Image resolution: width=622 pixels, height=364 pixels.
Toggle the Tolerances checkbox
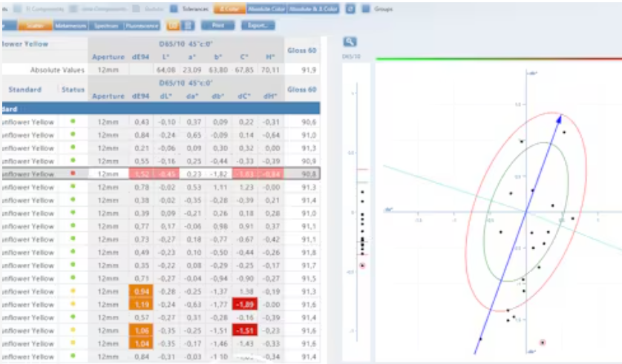click(174, 9)
